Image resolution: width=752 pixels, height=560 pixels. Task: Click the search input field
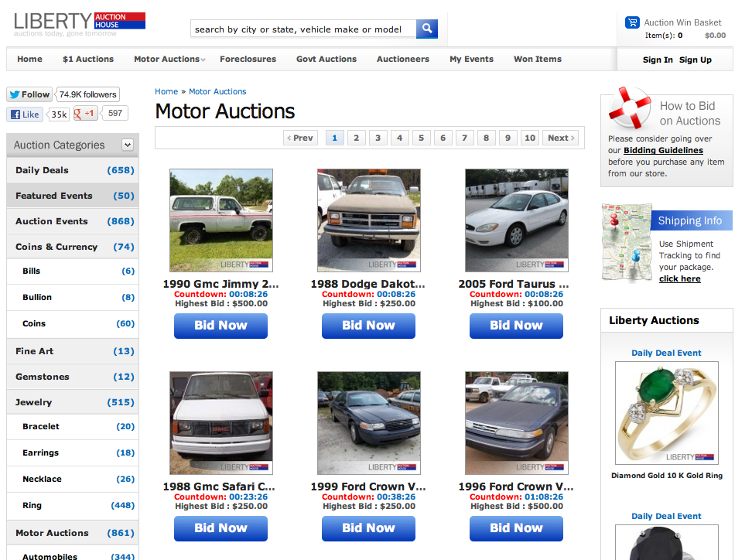coord(303,29)
